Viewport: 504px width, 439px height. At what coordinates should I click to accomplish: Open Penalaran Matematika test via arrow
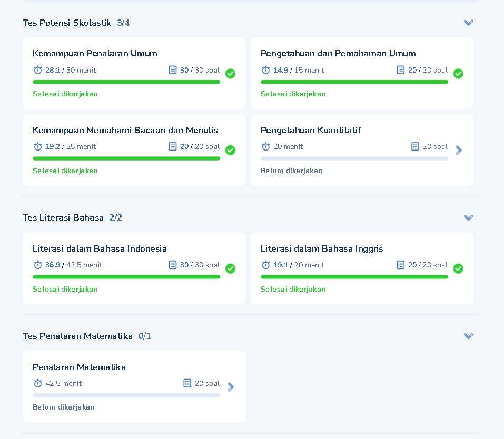231,387
